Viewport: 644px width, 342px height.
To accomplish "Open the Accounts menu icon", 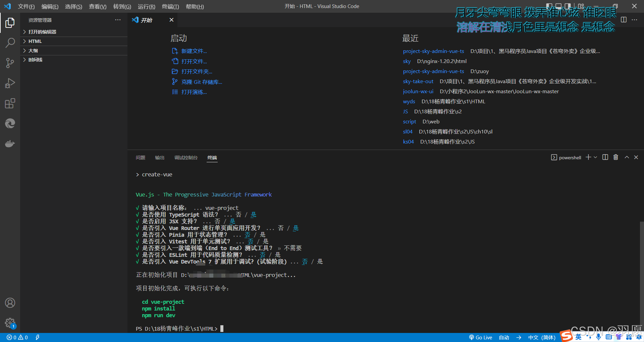I will coord(10,303).
